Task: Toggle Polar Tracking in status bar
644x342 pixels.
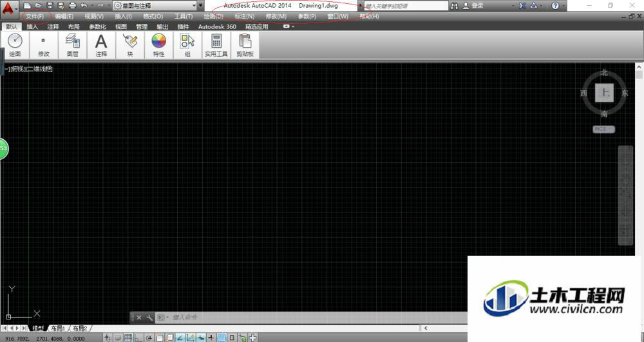Action: click(149, 337)
